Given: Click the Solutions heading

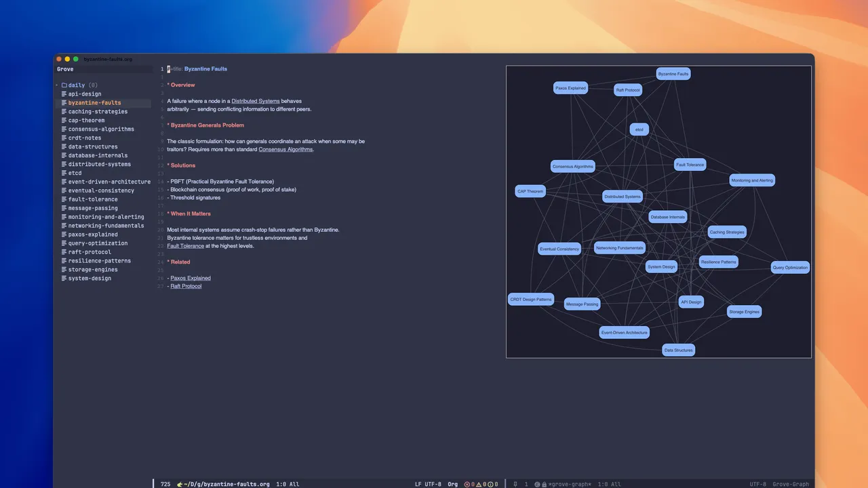Looking at the screenshot, I should click(181, 165).
